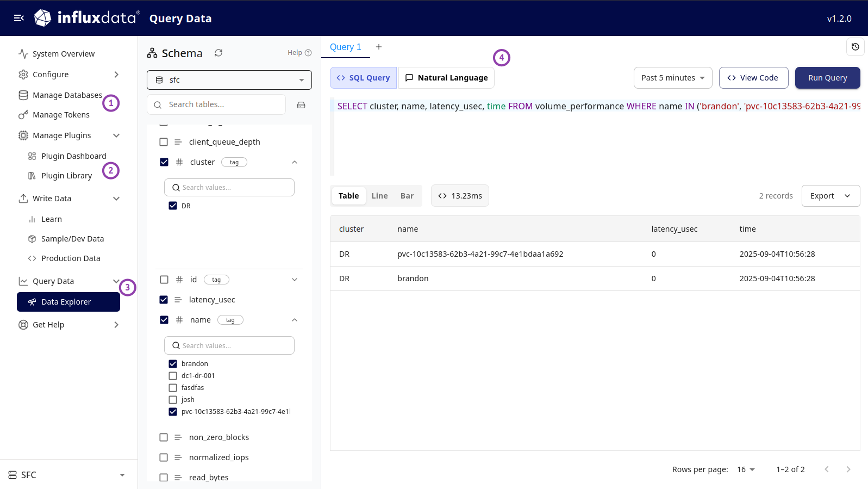Click the InfluxData logo
This screenshot has height=489, width=868.
[87, 18]
